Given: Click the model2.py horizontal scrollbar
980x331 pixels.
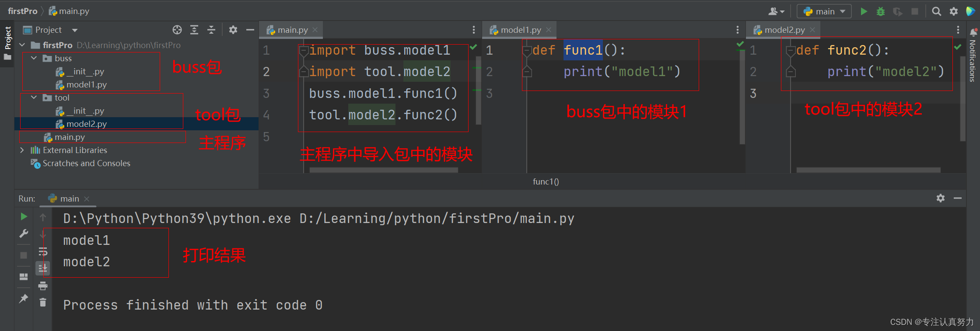Looking at the screenshot, I should pos(868,170).
